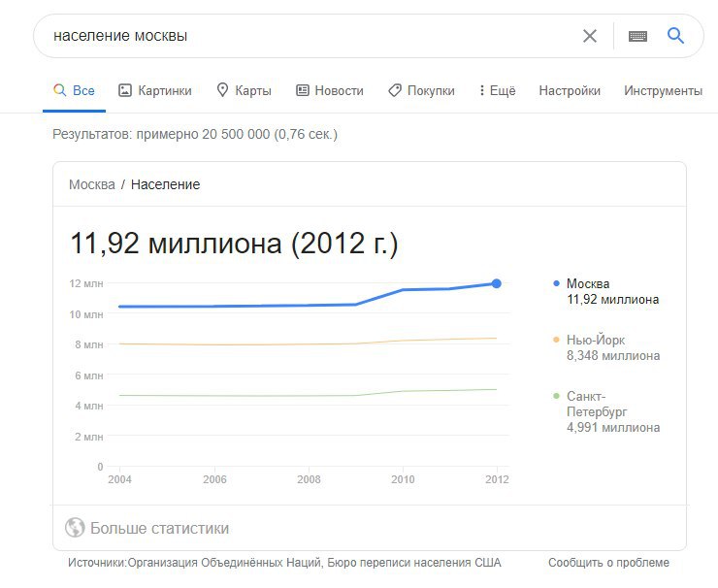Screen dimensions: 718x588
Task: Click the '8 млн' y-axis label
Action: [89, 344]
